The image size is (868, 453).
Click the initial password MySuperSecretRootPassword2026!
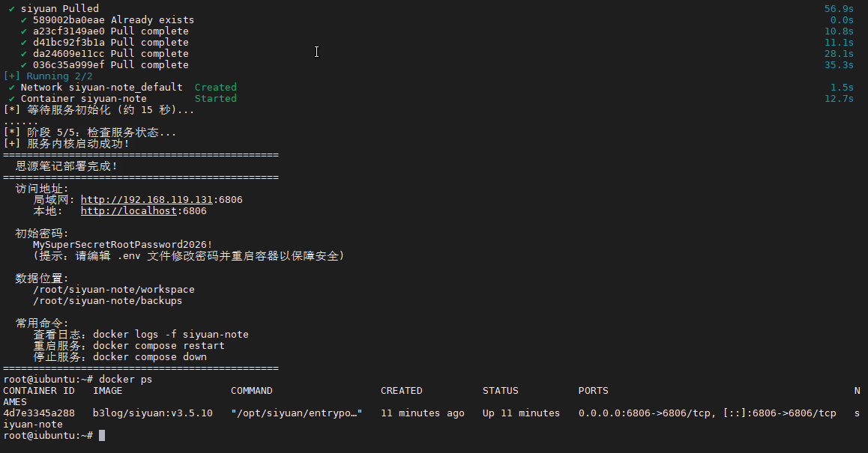point(123,245)
